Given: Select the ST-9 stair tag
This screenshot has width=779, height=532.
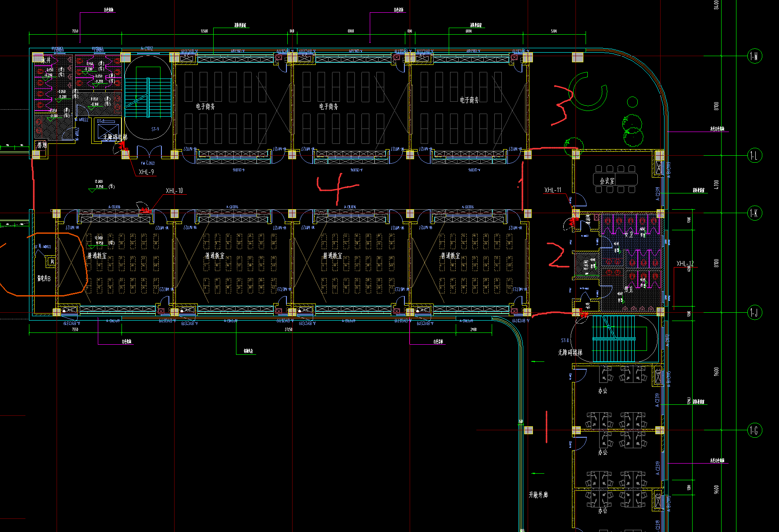Looking at the screenshot, I should coord(155,129).
